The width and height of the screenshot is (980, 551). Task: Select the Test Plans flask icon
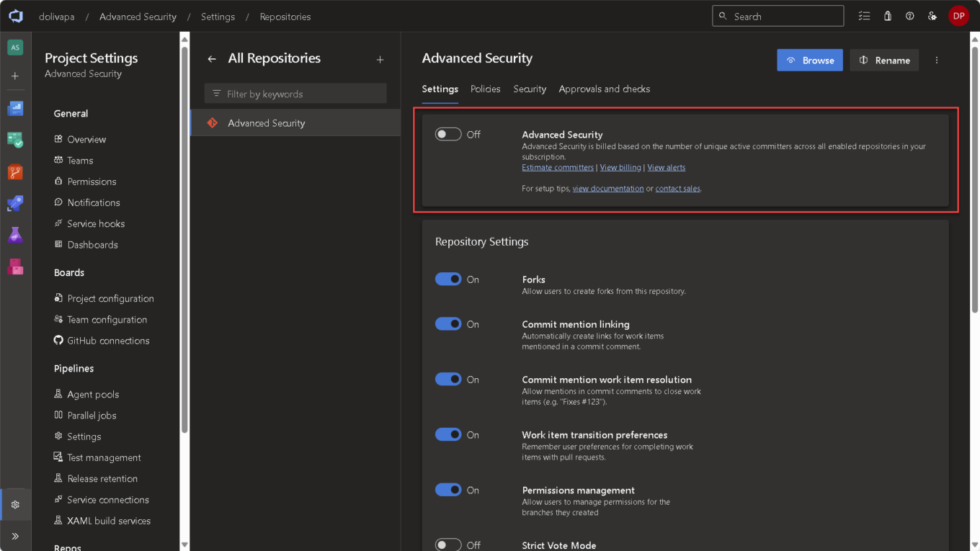point(16,234)
